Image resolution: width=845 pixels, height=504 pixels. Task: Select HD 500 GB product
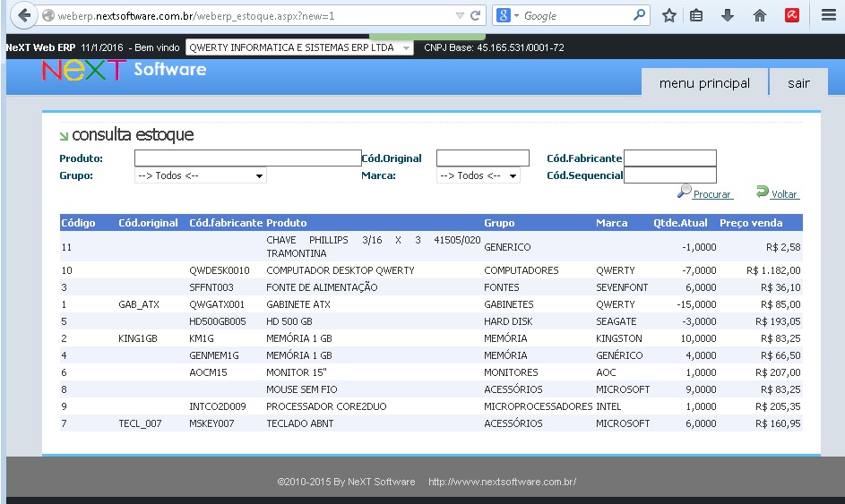pyautogui.click(x=289, y=321)
